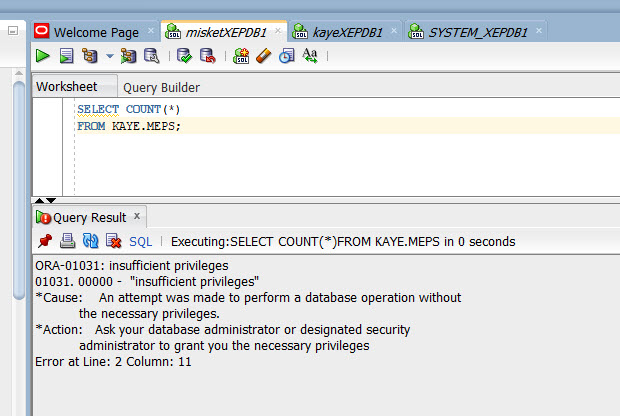Click the Explain Plan icon
The width and height of the screenshot is (620, 416).
(x=90, y=56)
